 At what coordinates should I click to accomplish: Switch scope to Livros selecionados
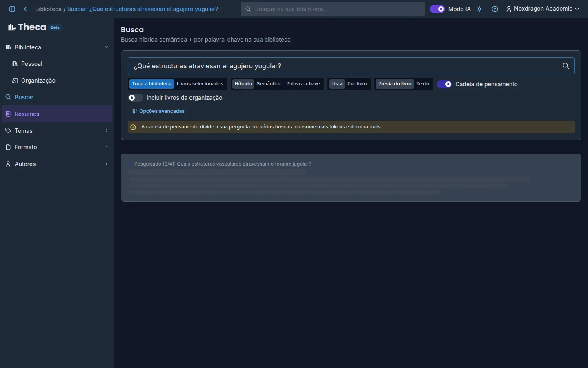coord(200,84)
